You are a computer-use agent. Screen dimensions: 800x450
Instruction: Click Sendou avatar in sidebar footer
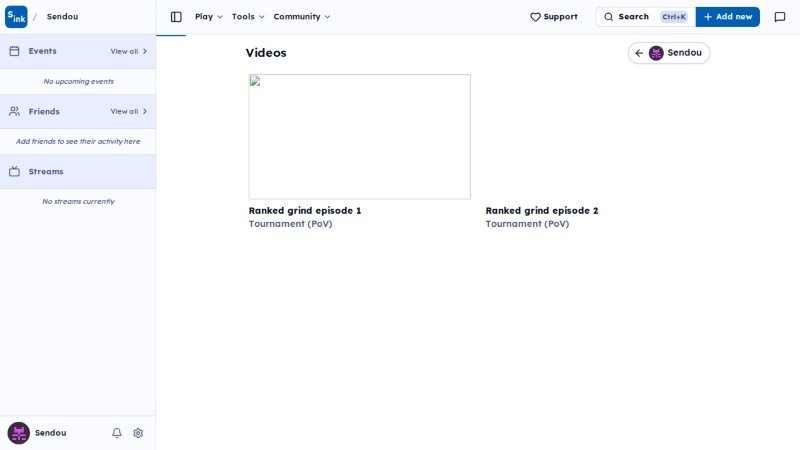(x=18, y=433)
